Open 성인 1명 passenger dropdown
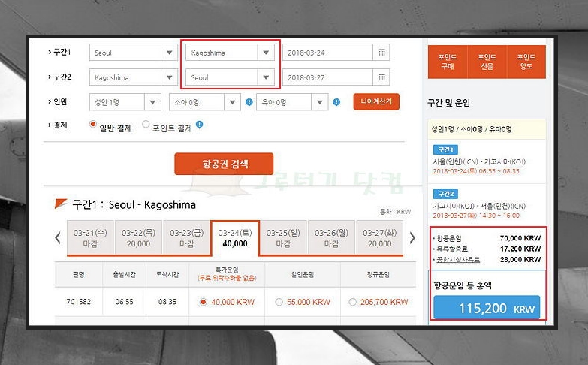The image size is (588, 365). (x=125, y=102)
